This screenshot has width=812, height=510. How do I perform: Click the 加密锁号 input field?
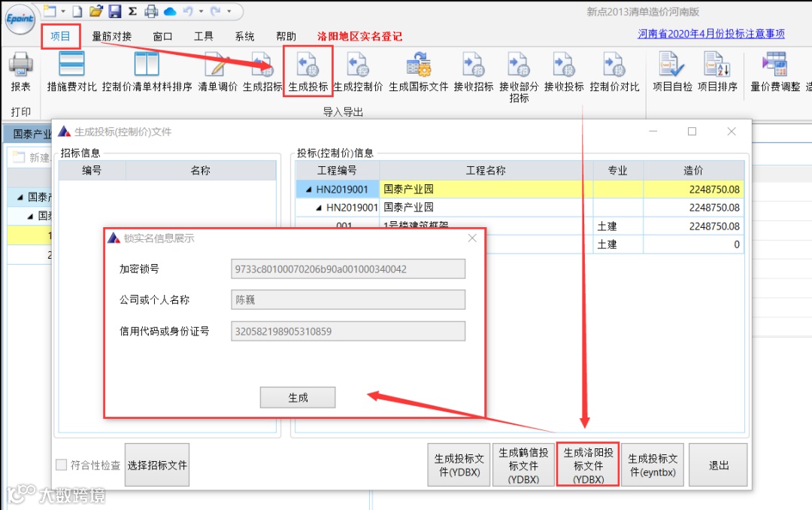[348, 269]
